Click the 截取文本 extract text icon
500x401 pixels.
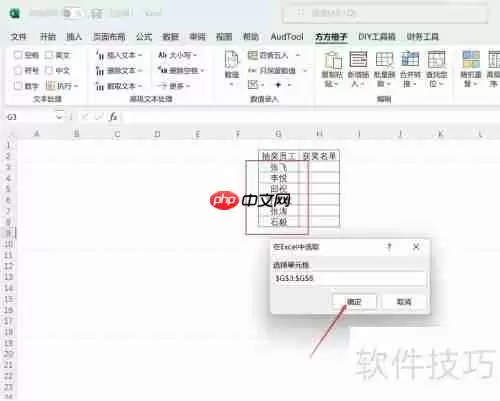pyautogui.click(x=100, y=86)
